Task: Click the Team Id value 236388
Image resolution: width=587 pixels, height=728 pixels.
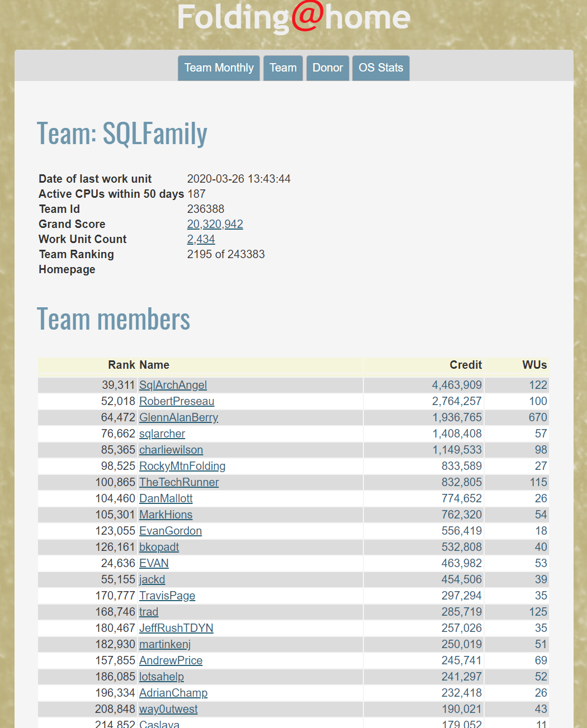Action: click(x=206, y=209)
